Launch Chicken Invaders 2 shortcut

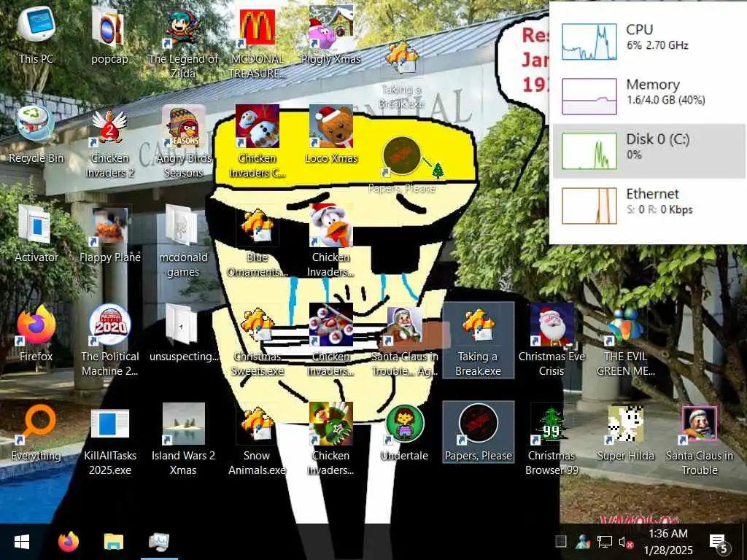click(x=109, y=142)
